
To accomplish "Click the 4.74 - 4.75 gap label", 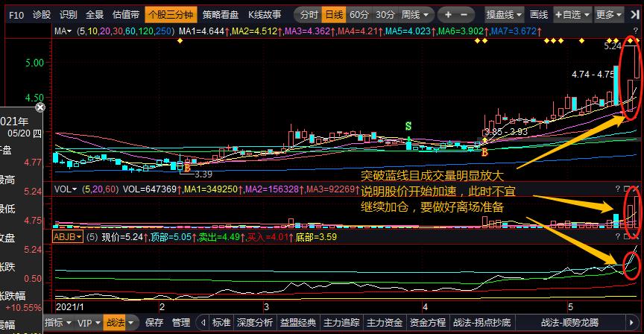I will point(593,75).
